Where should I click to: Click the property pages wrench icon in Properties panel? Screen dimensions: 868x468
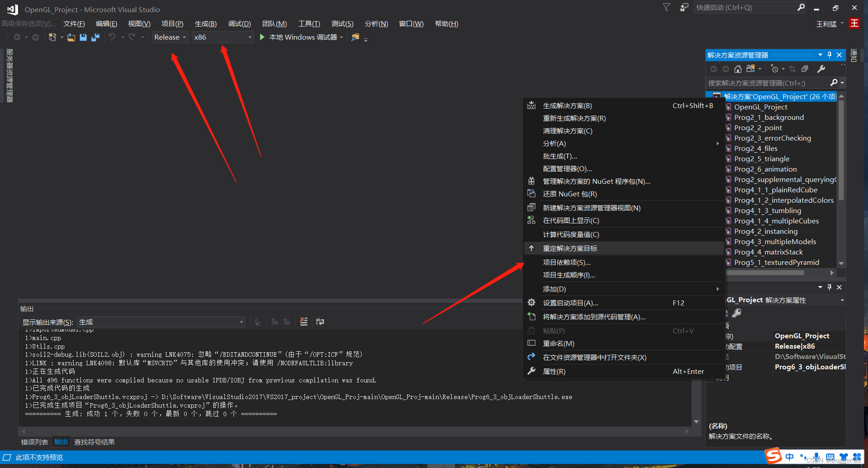[737, 313]
